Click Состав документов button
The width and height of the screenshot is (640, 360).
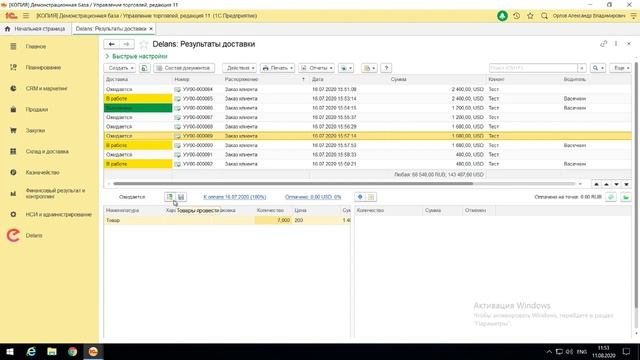pos(184,68)
